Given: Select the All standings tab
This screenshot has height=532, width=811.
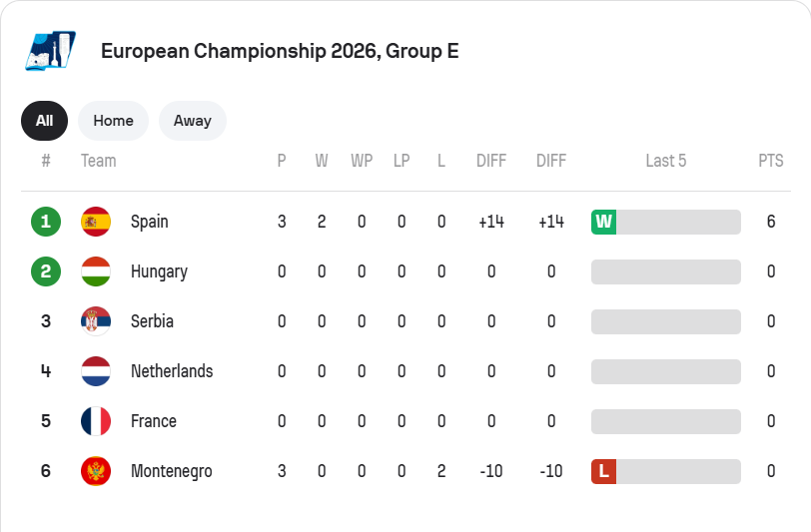Looking at the screenshot, I should coord(44,121).
